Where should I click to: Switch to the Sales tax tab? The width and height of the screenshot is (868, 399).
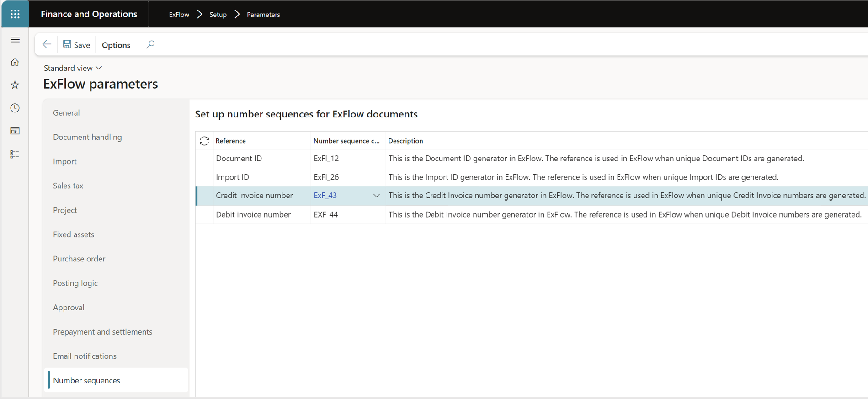pyautogui.click(x=68, y=186)
